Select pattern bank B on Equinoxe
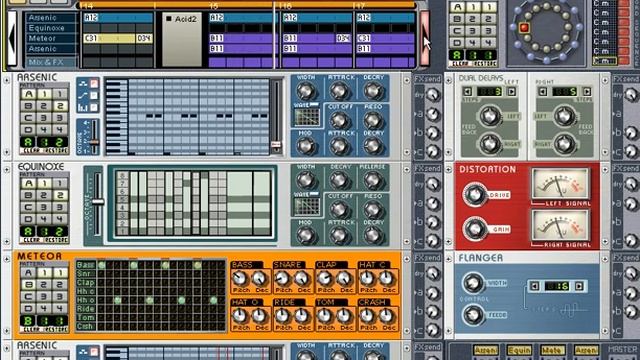The image size is (640, 360). coord(28,195)
